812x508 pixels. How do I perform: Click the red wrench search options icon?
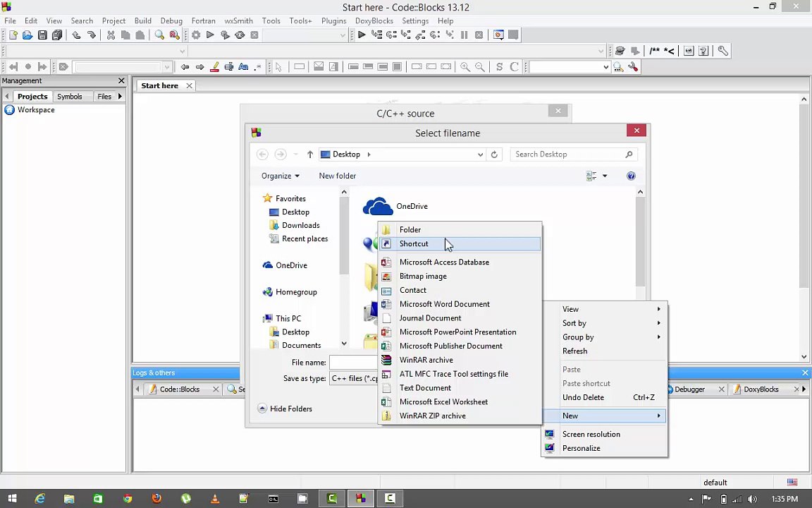633,67
